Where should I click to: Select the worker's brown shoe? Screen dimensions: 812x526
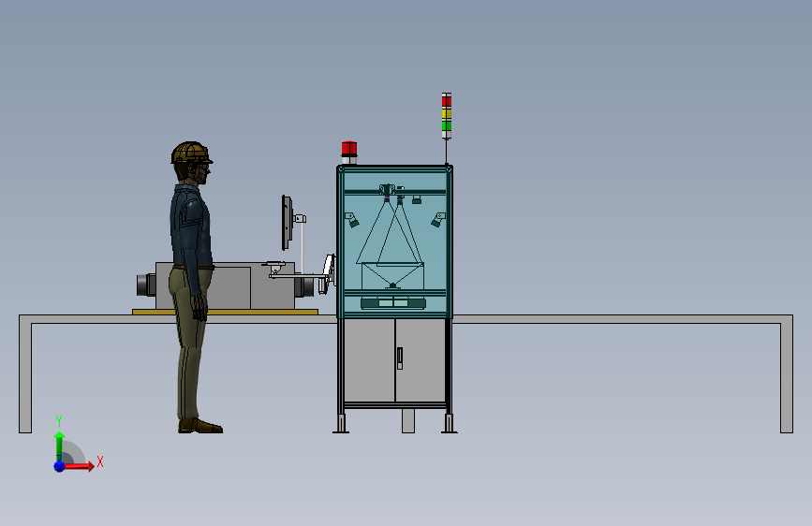[x=200, y=426]
